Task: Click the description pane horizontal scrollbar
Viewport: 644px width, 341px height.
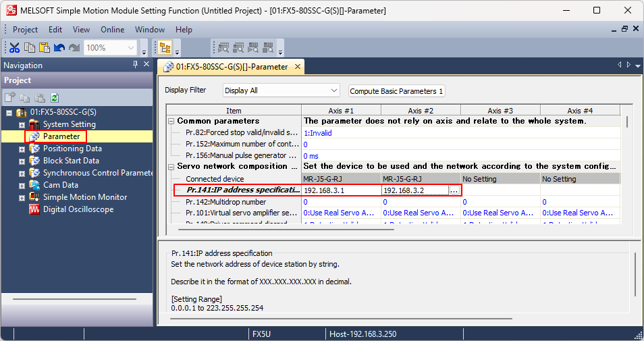Action: tap(341, 319)
